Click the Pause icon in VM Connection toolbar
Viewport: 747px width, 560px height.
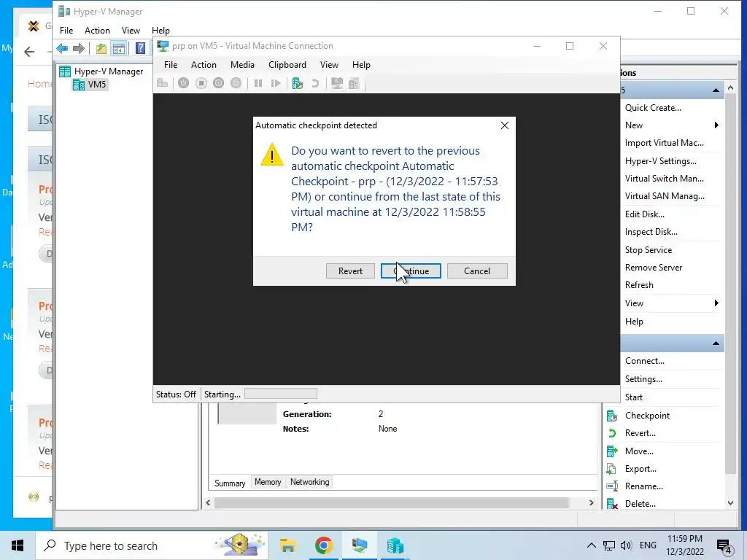coord(258,83)
